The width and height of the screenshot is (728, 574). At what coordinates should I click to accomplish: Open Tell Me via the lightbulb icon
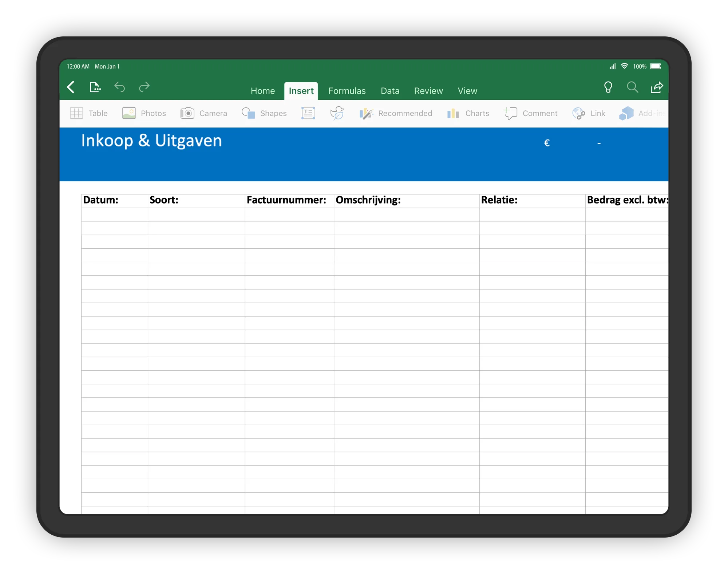tap(608, 87)
